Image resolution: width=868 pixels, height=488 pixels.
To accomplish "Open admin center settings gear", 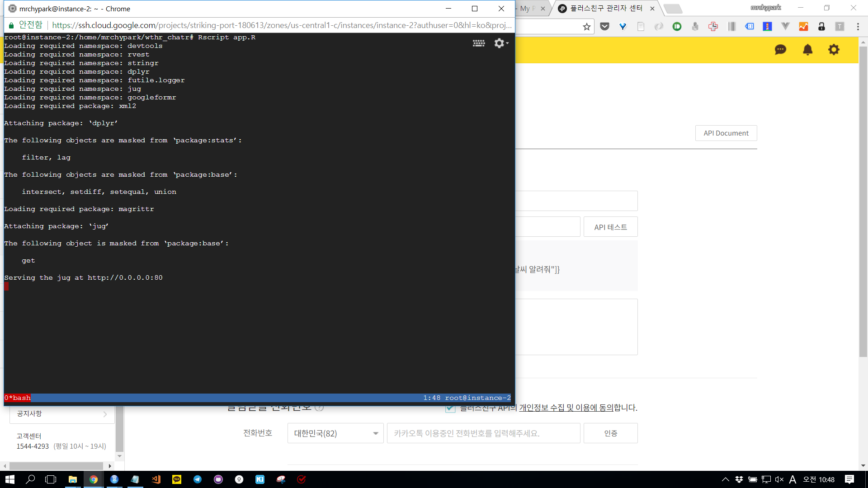I will (x=834, y=50).
